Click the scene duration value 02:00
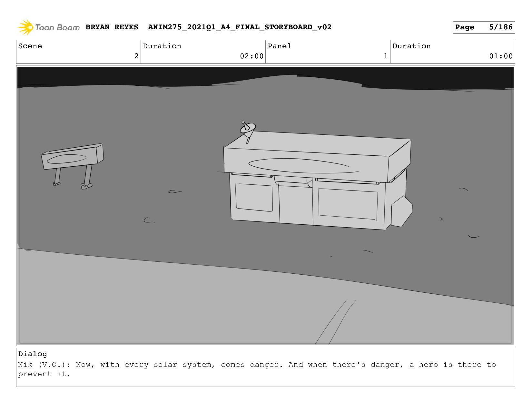 [x=251, y=56]
